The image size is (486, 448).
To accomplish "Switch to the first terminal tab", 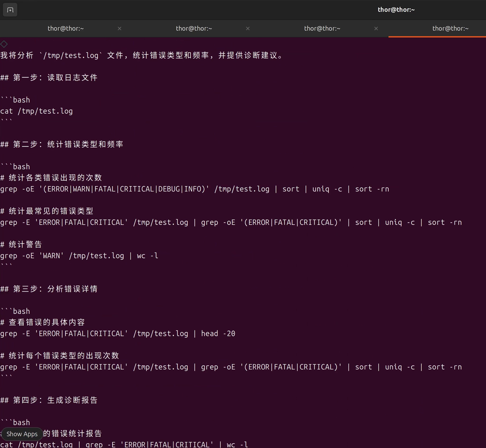I will (66, 28).
